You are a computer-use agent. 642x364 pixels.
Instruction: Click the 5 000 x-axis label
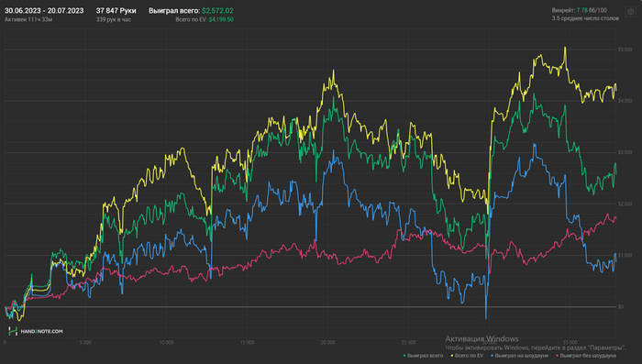[x=85, y=343]
